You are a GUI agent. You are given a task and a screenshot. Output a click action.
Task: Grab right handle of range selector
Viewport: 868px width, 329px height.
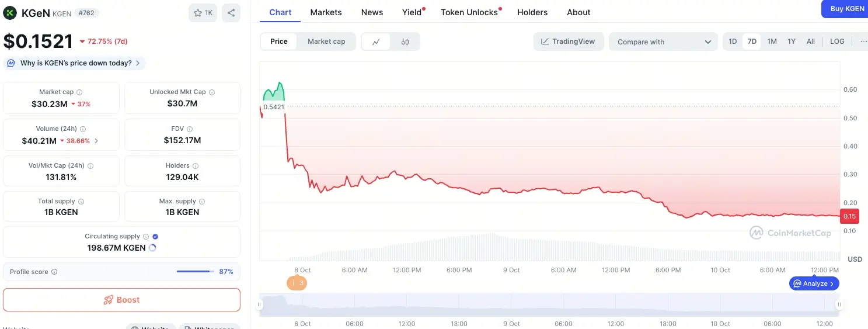(839, 304)
